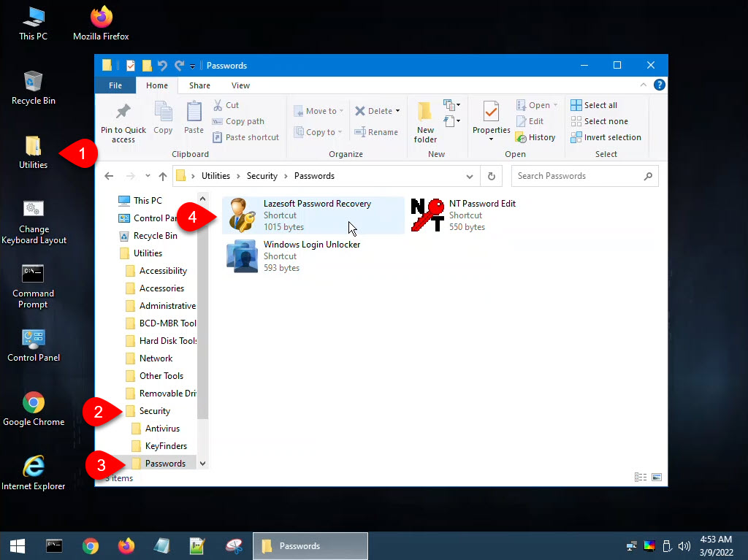The height and width of the screenshot is (560, 748).
Task: Click Select all
Action: pyautogui.click(x=594, y=105)
